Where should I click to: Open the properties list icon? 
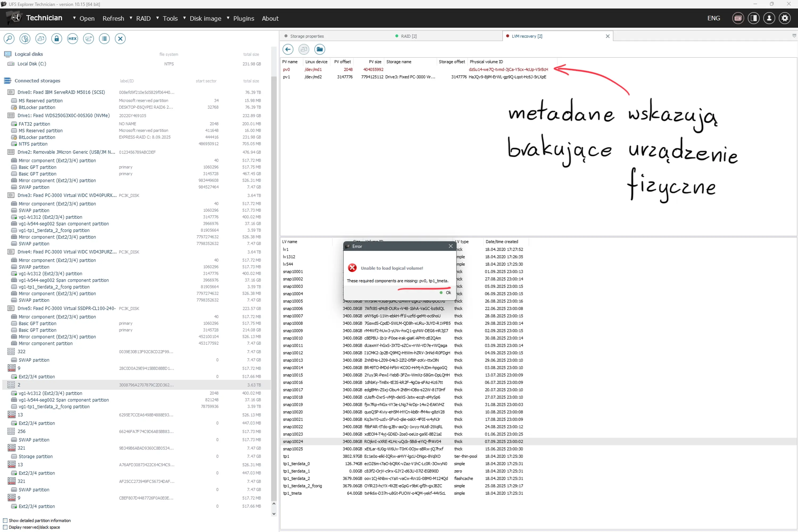click(x=104, y=39)
